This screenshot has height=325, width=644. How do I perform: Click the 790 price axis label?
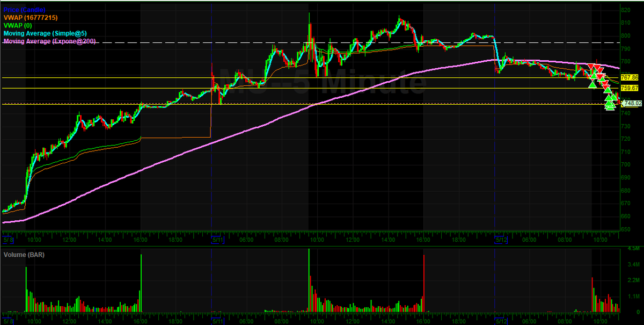pyautogui.click(x=625, y=49)
